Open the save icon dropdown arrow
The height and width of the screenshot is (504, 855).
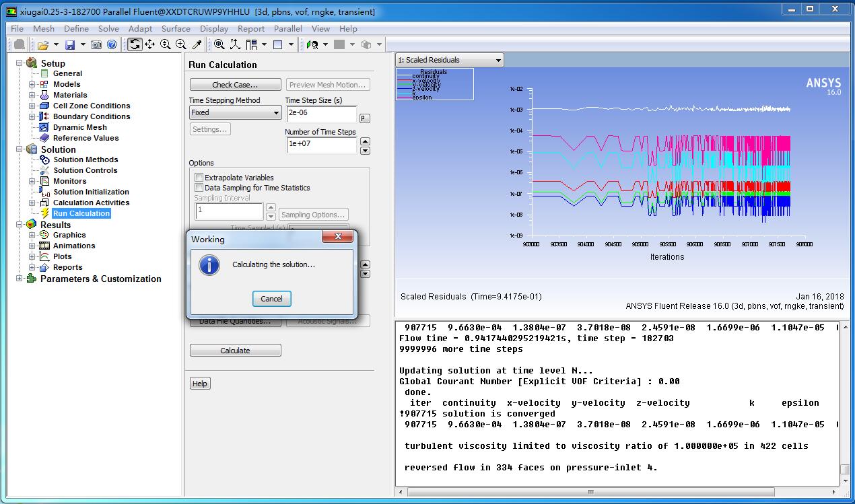point(83,44)
